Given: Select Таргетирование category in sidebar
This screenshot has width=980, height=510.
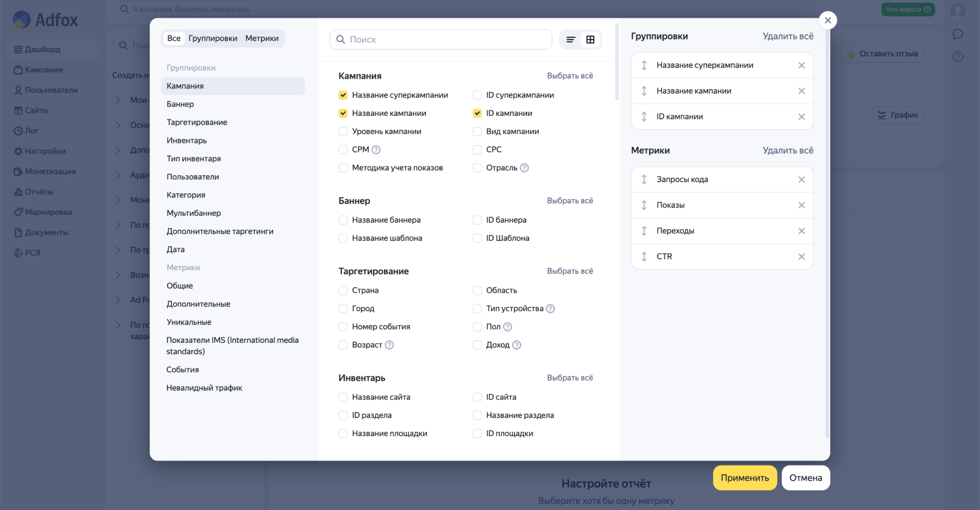Looking at the screenshot, I should coord(233,123).
